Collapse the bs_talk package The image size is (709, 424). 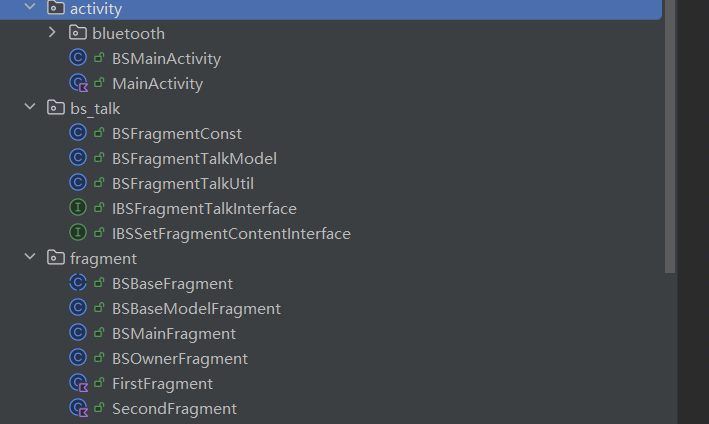29,109
